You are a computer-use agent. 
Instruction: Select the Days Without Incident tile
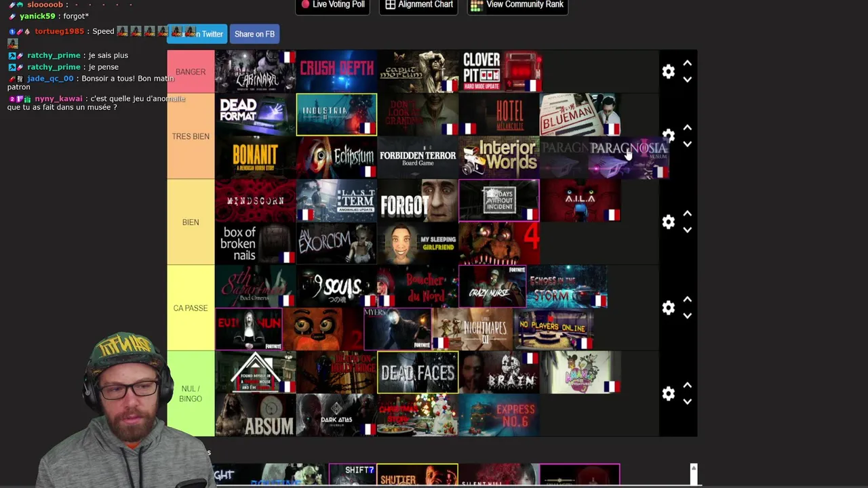499,201
